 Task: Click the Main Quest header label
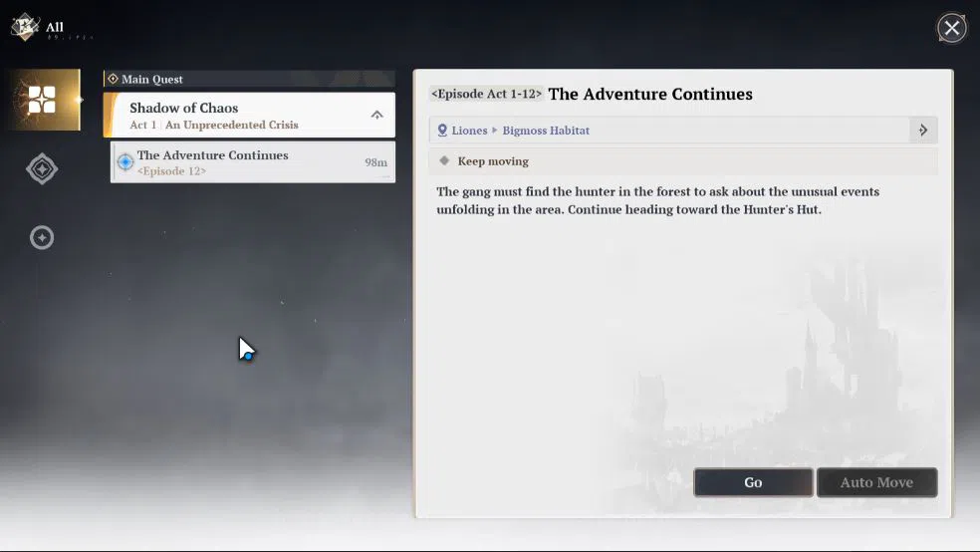click(151, 80)
